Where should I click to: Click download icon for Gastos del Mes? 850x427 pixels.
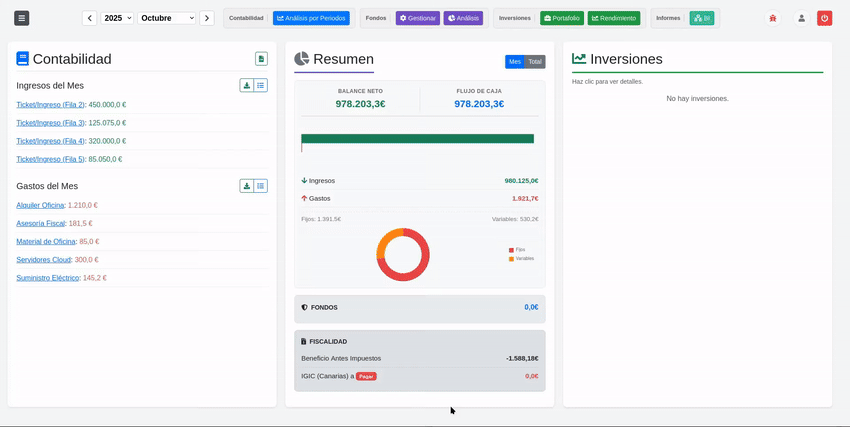tap(247, 186)
